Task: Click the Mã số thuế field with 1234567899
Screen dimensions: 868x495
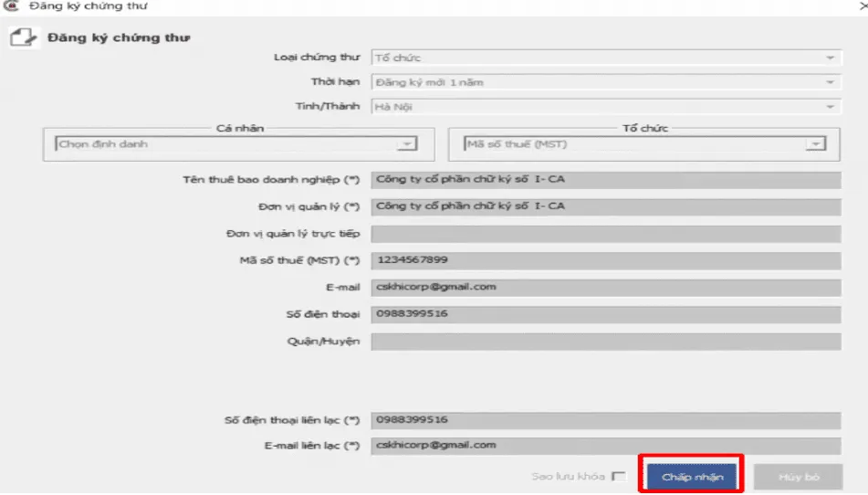Action: [606, 260]
